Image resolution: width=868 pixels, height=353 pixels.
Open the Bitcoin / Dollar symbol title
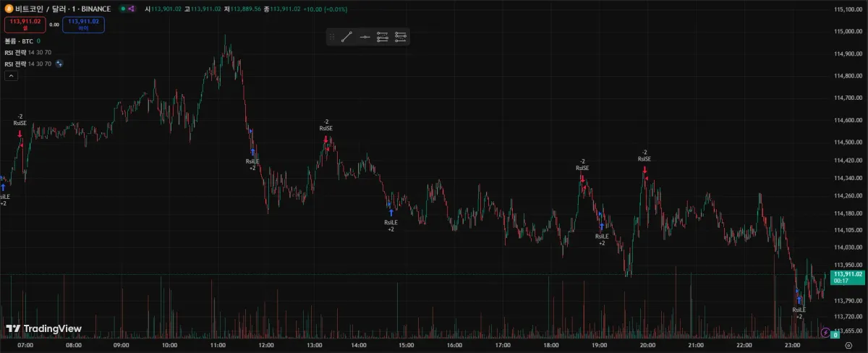point(63,9)
